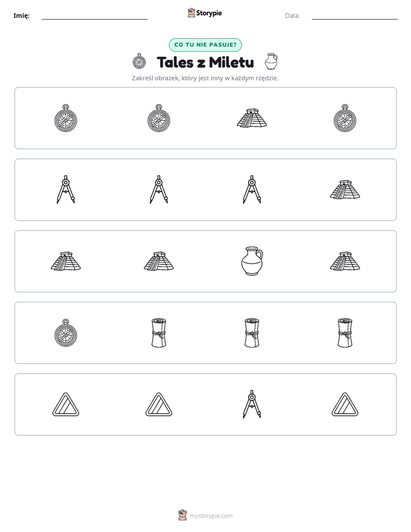The width and height of the screenshot is (411, 532).
Task: Click the Data date line field
Action: point(355,16)
